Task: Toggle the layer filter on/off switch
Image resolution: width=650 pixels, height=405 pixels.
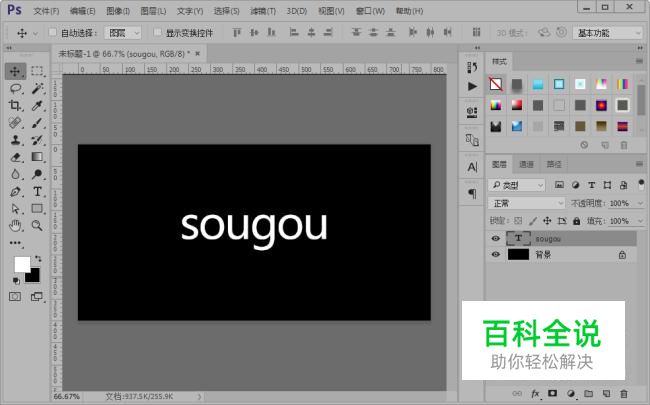Action: [x=641, y=184]
